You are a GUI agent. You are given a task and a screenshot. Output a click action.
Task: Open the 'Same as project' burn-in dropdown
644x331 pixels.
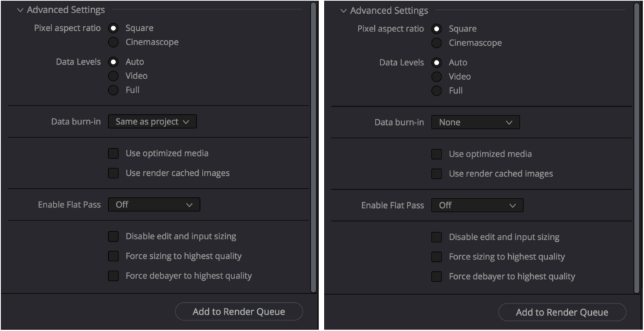(x=152, y=122)
